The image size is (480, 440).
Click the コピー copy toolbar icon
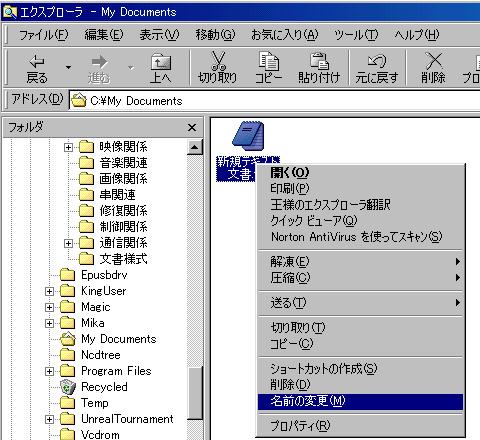click(269, 61)
